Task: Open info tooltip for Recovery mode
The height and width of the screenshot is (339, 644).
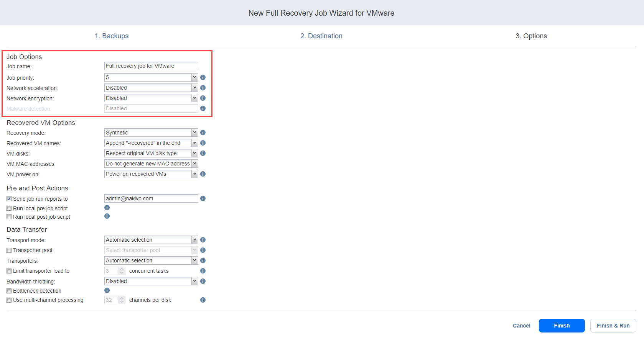Action: tap(203, 133)
